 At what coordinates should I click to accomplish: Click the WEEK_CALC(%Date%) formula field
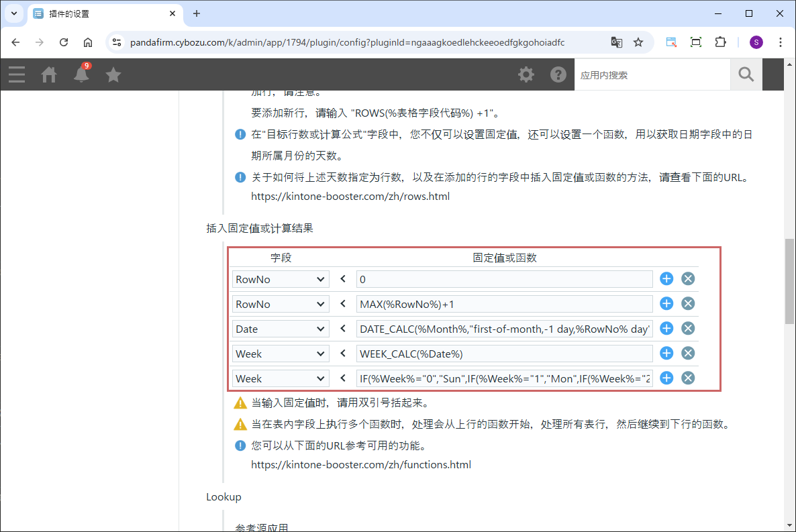[x=504, y=354]
